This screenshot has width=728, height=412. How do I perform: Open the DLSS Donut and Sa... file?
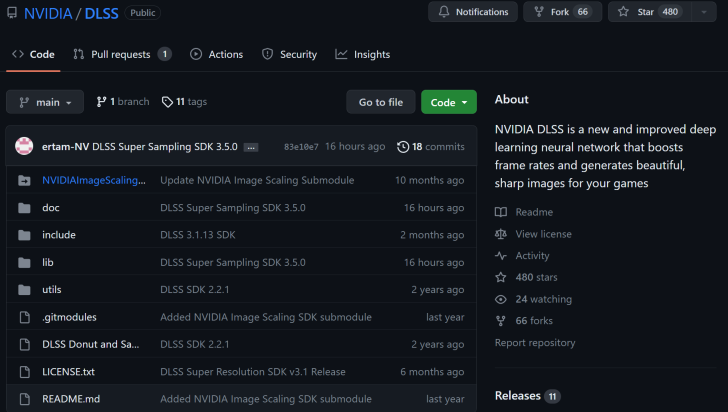[x=91, y=344]
